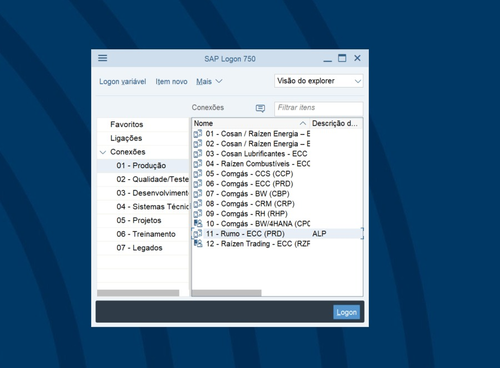This screenshot has height=368, width=500.
Task: Click the icon of 01 - Cosan / Raízen Energia
Action: click(x=198, y=134)
